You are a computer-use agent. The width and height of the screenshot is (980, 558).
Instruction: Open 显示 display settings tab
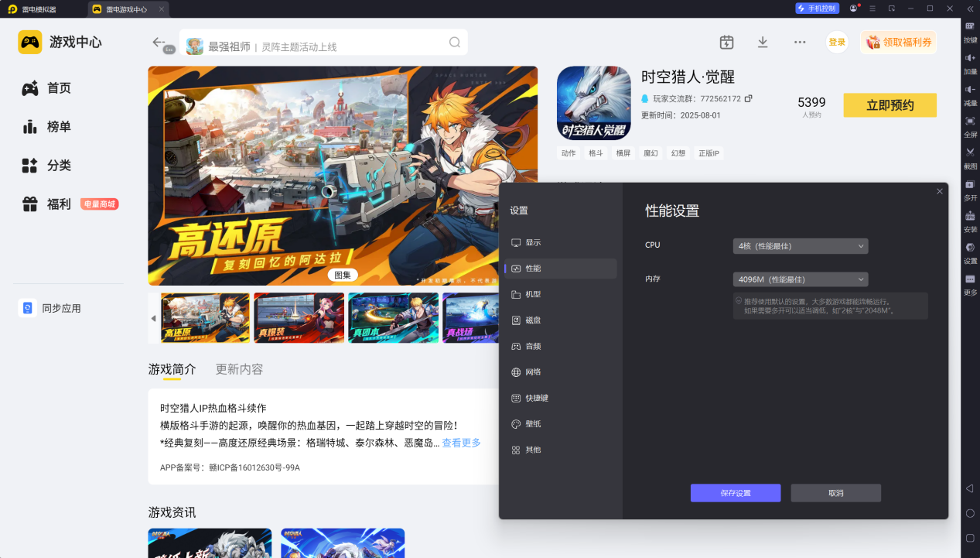click(x=561, y=242)
